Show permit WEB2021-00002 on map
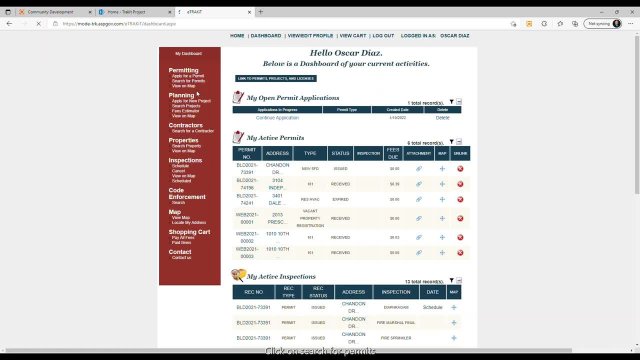The image size is (640, 360). pyautogui.click(x=442, y=237)
